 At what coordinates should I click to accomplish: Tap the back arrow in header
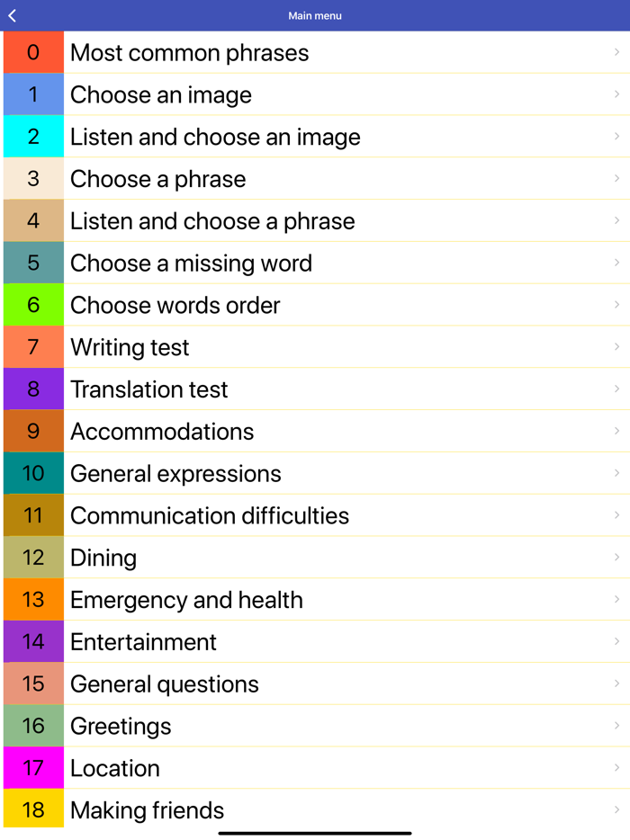13,15
